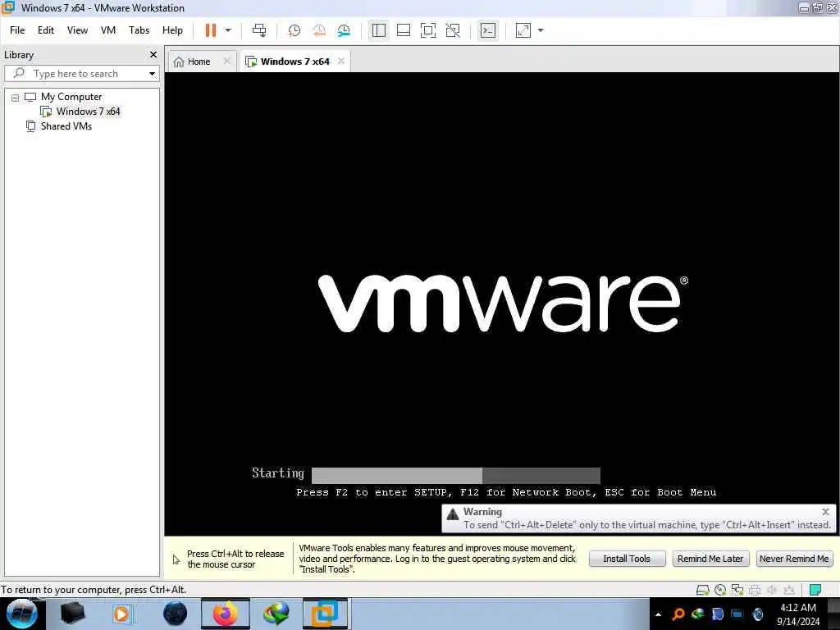
Task: Take a snapshot of the virtual machine
Action: (x=294, y=30)
